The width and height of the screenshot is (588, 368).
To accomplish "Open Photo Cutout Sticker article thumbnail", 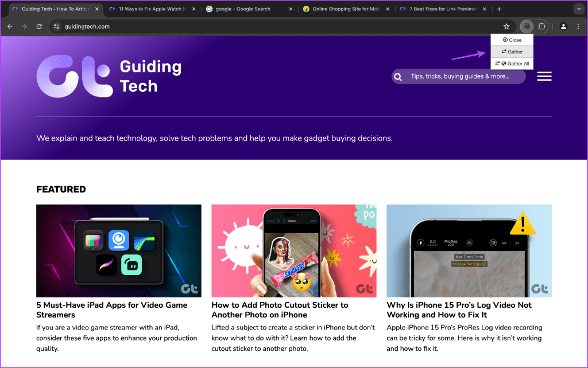I will point(293,251).
